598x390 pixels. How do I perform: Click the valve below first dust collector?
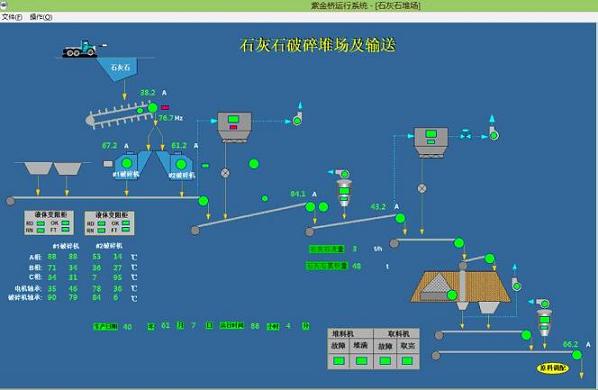tap(225, 173)
